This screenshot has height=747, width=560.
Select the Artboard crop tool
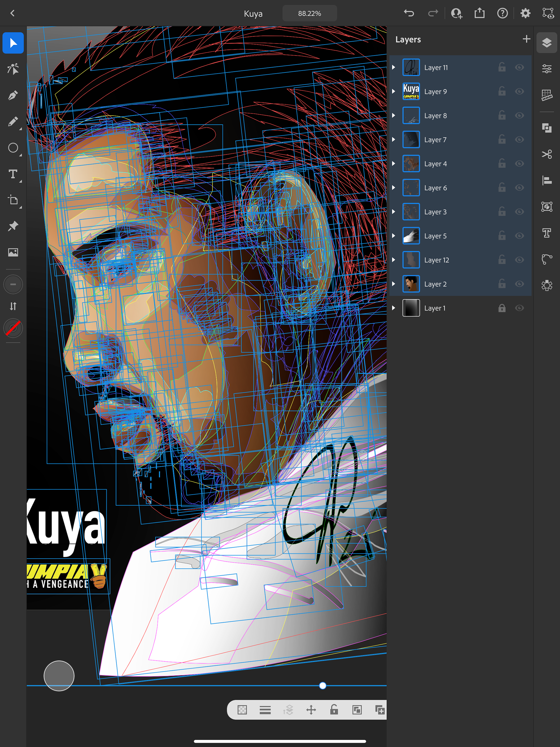[13, 200]
